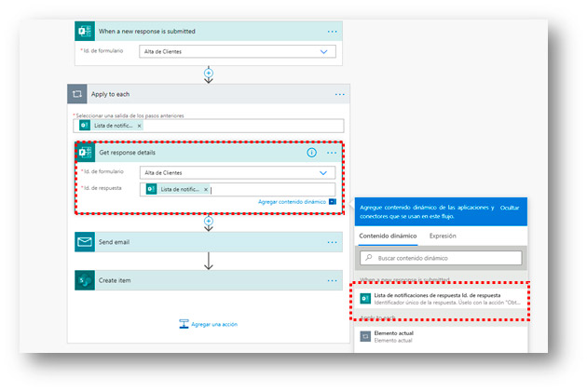This screenshot has height=392, width=587.
Task: Select the Contenido dinámico tab
Action: [389, 237]
